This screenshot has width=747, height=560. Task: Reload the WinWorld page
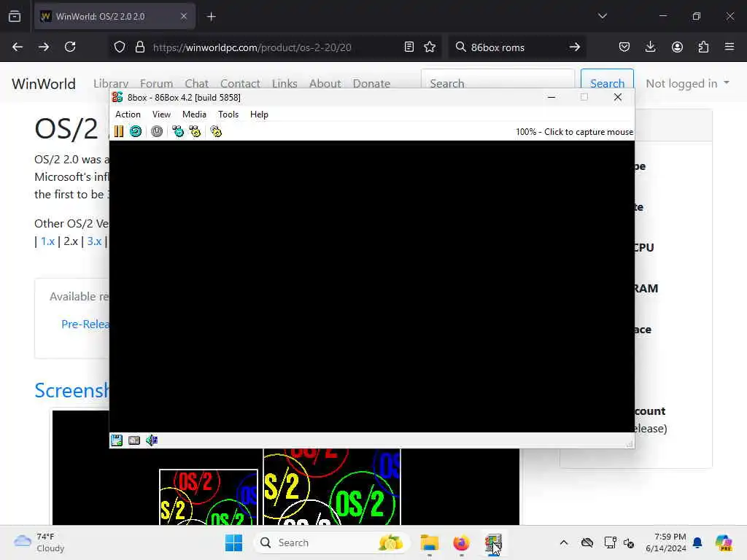tap(70, 47)
